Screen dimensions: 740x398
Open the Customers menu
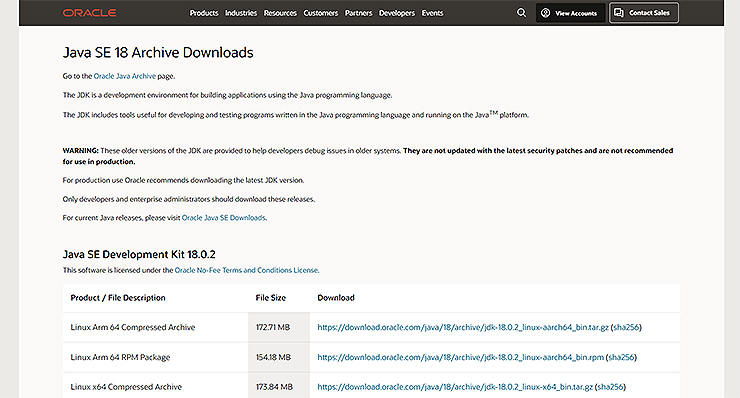320,13
